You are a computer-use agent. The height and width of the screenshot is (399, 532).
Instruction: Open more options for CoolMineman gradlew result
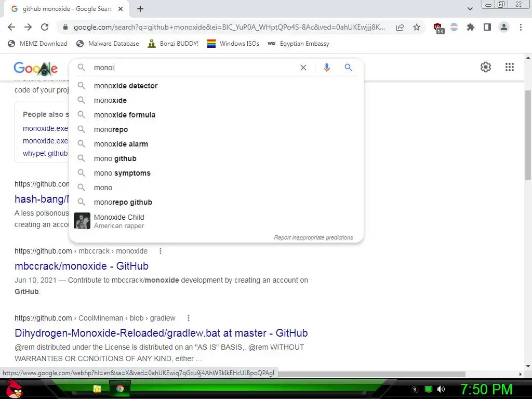pos(188,318)
